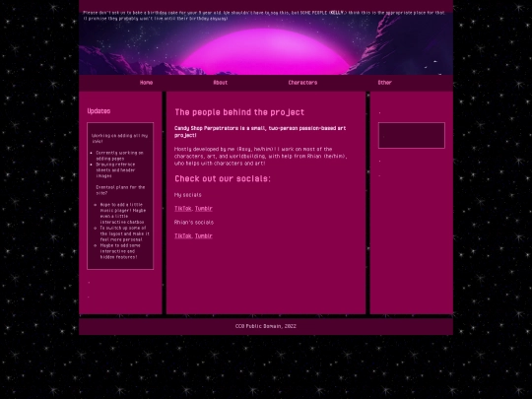Click "Currently working on adding pages" bullet
The height and width of the screenshot is (399, 532).
pos(119,156)
